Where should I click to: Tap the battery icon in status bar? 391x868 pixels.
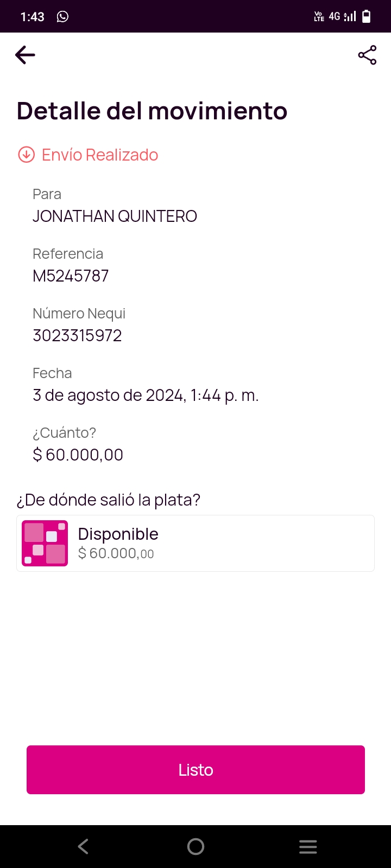click(x=367, y=16)
